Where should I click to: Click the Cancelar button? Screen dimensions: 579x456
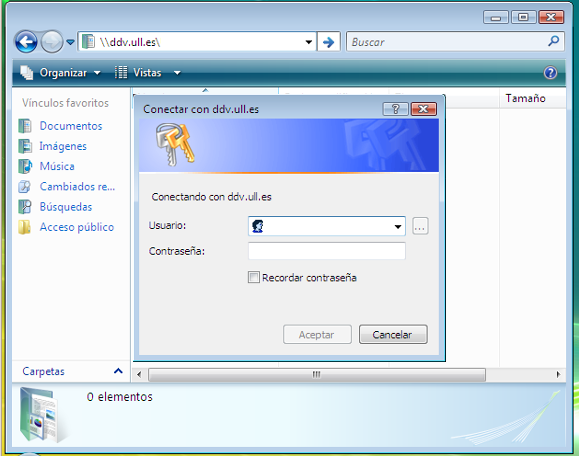coord(393,335)
